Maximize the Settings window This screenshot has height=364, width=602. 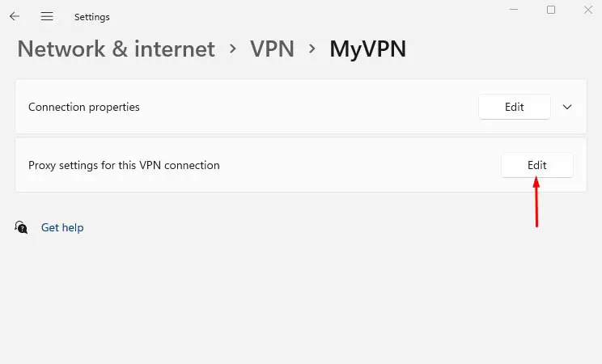pyautogui.click(x=551, y=10)
